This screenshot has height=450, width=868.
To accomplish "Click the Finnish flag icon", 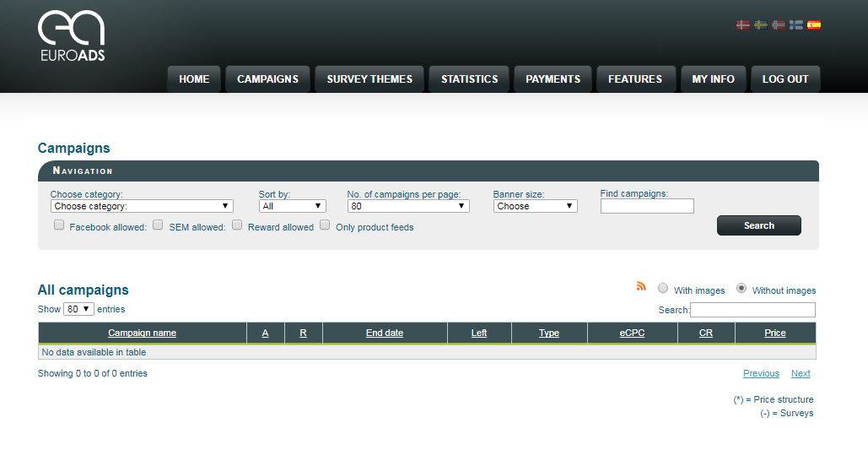I will (796, 25).
